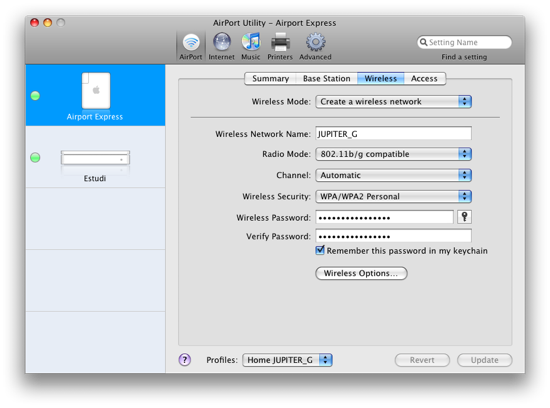Click the Revert button
This screenshot has height=408, width=550.
[422, 360]
